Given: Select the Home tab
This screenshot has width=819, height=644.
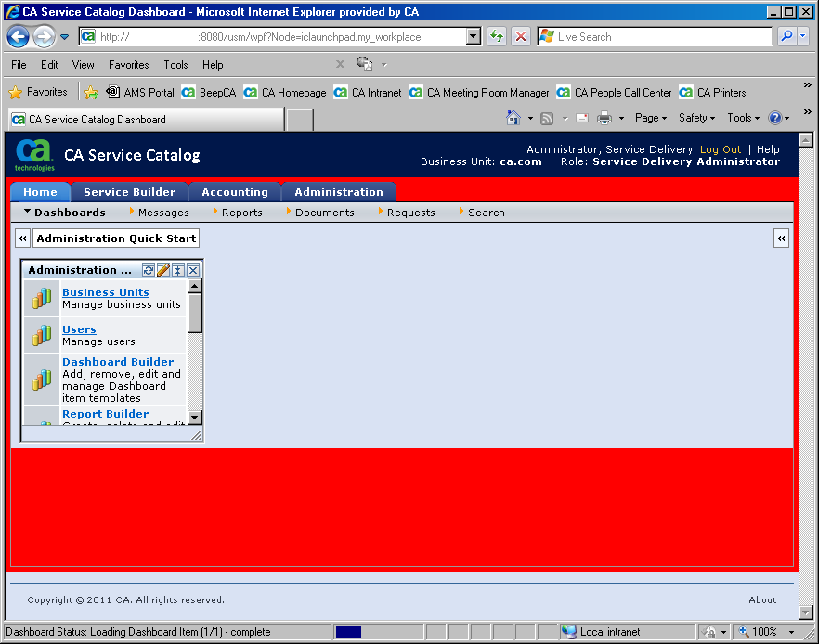Looking at the screenshot, I should coord(40,192).
